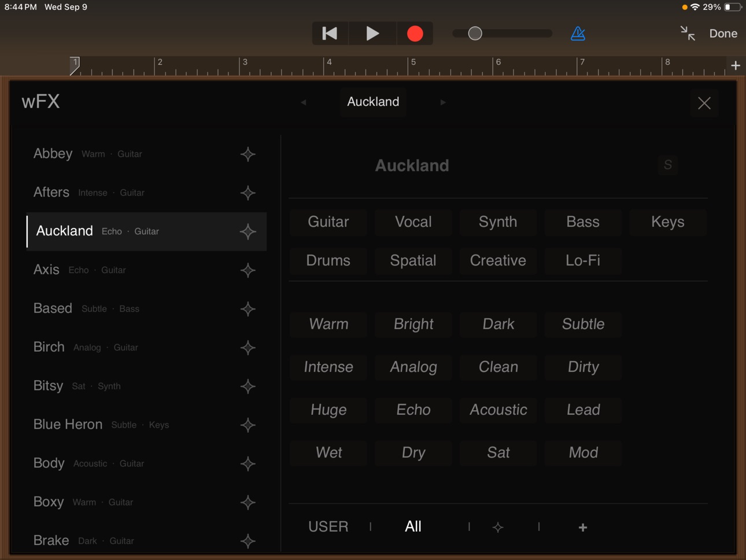Toggle the Synth category filter

click(x=498, y=222)
